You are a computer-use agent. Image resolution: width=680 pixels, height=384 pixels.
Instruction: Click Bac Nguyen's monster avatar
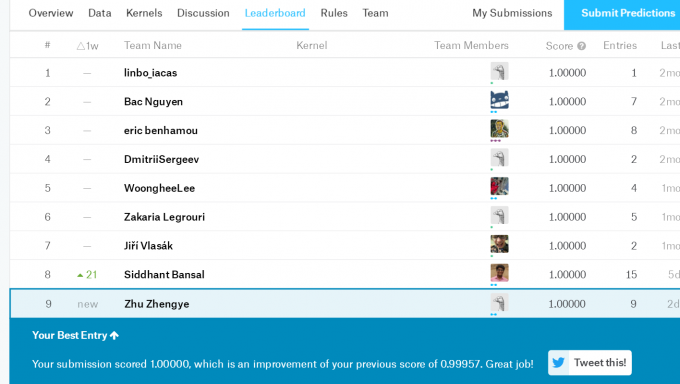click(499, 100)
